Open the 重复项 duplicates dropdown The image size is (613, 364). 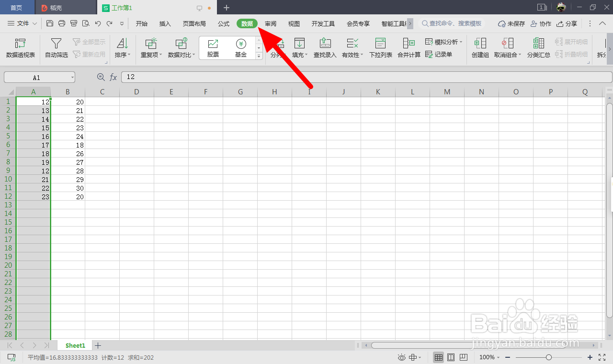tap(151, 48)
